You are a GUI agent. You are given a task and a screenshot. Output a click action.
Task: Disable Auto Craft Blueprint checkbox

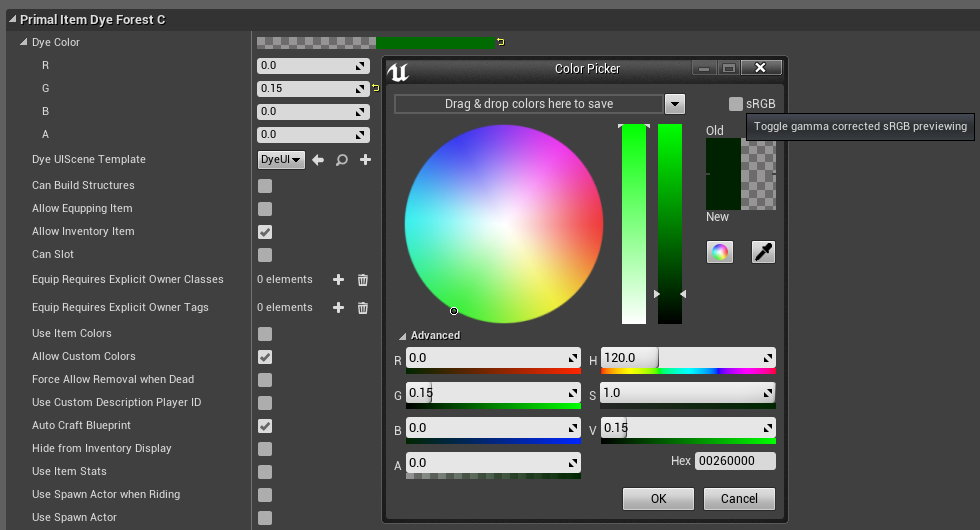[x=265, y=426]
